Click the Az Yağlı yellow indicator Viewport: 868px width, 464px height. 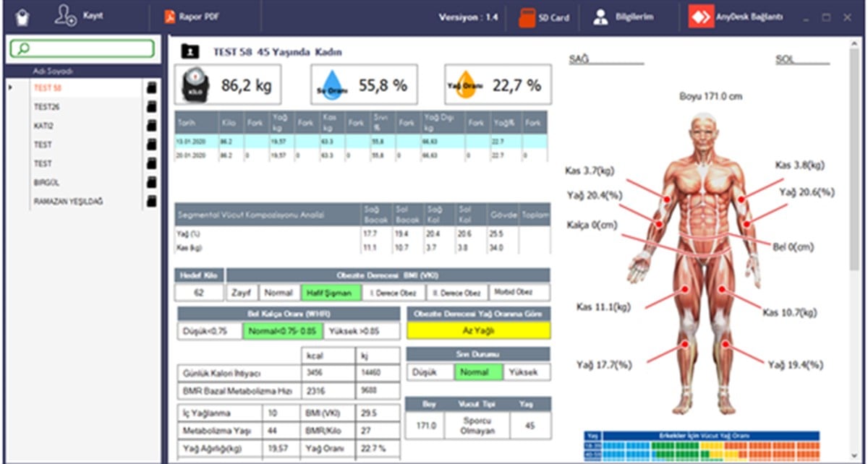pos(478,331)
